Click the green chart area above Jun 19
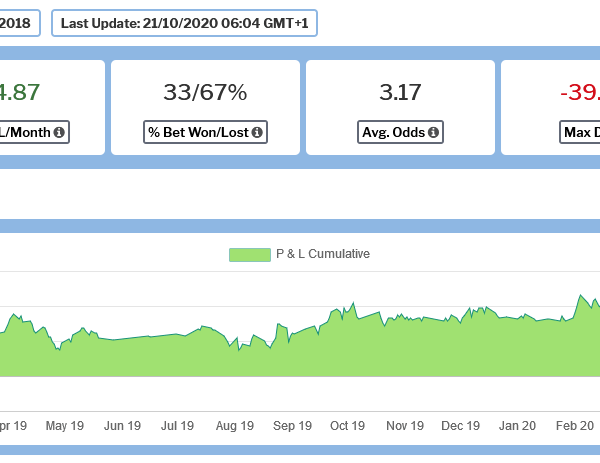The width and height of the screenshot is (600, 463). pyautogui.click(x=121, y=358)
